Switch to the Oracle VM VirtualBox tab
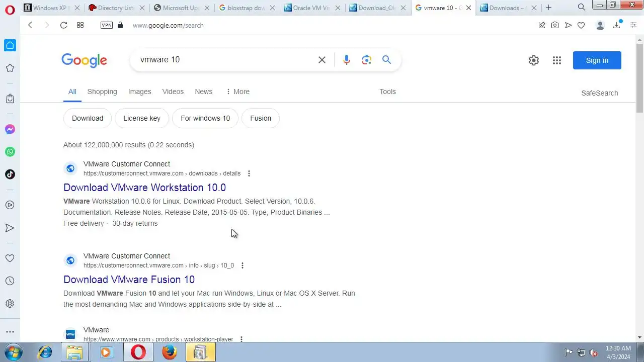This screenshot has height=362, width=644. coord(312,8)
